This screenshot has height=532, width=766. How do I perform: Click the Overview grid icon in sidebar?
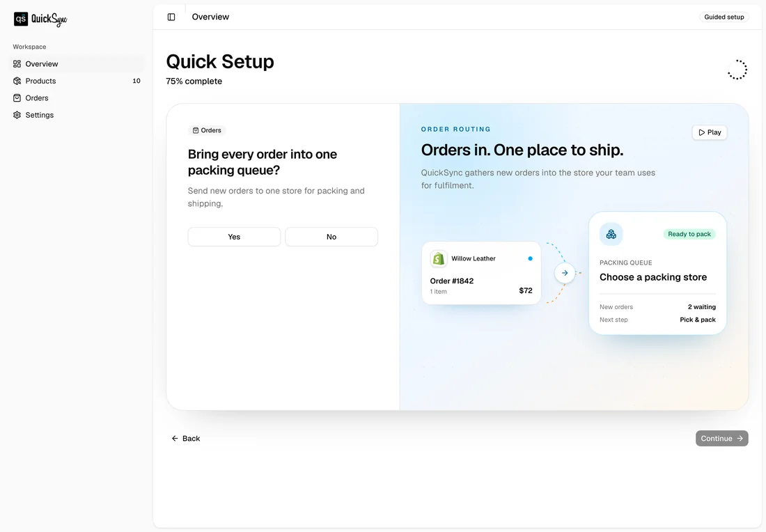click(17, 64)
